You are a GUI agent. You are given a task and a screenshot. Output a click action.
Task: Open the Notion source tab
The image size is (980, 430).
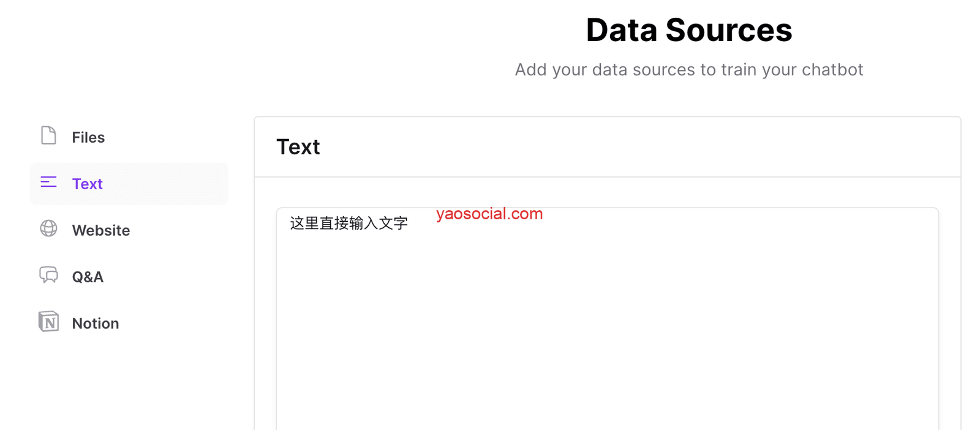click(96, 323)
